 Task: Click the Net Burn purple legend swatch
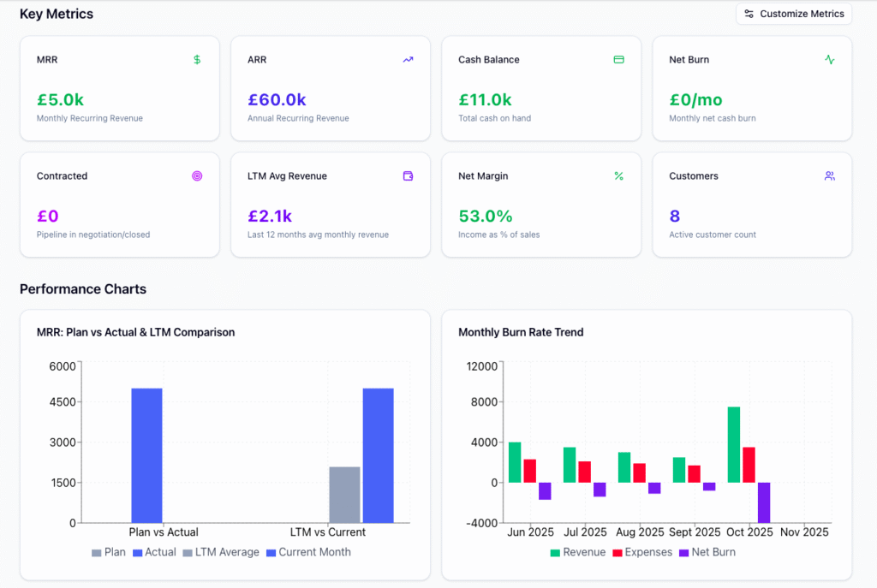(683, 552)
